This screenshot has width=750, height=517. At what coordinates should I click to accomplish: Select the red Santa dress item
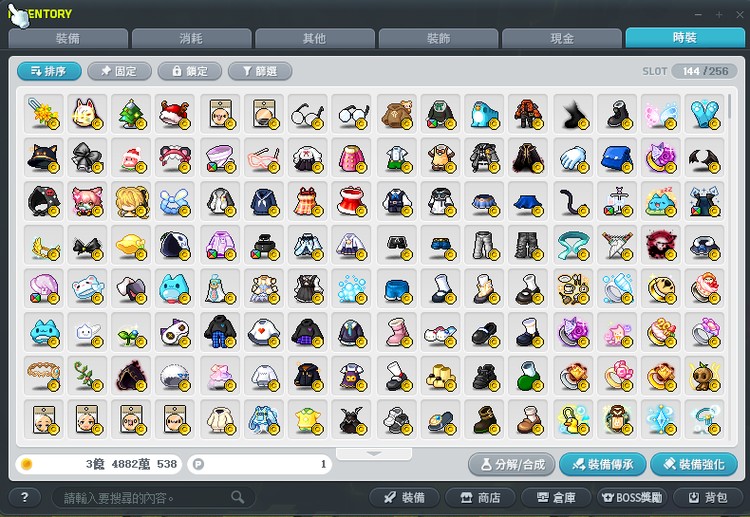click(351, 201)
